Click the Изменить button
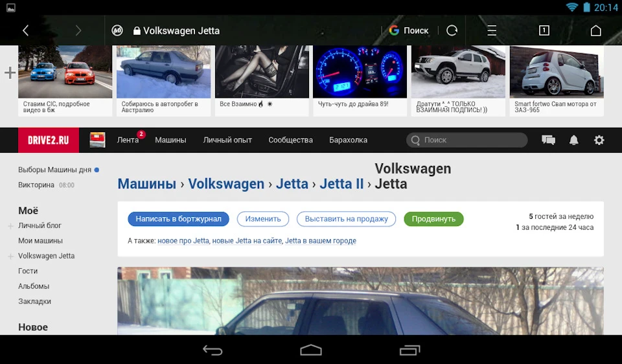Screen dimensions: 622x364 point(263,219)
